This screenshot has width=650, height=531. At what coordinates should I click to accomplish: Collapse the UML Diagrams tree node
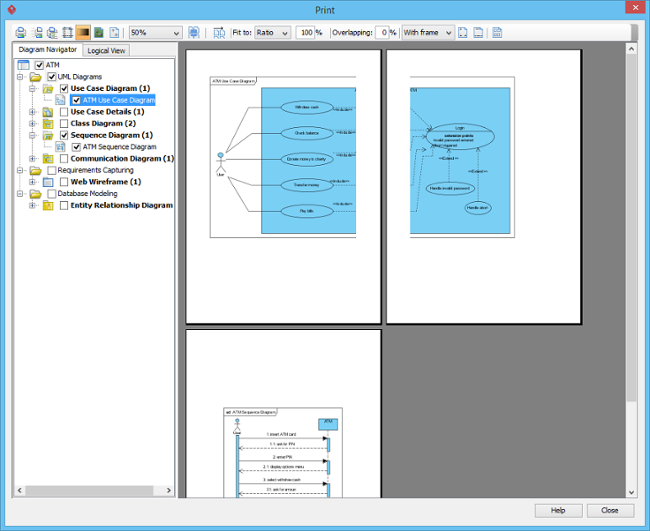pyautogui.click(x=19, y=77)
